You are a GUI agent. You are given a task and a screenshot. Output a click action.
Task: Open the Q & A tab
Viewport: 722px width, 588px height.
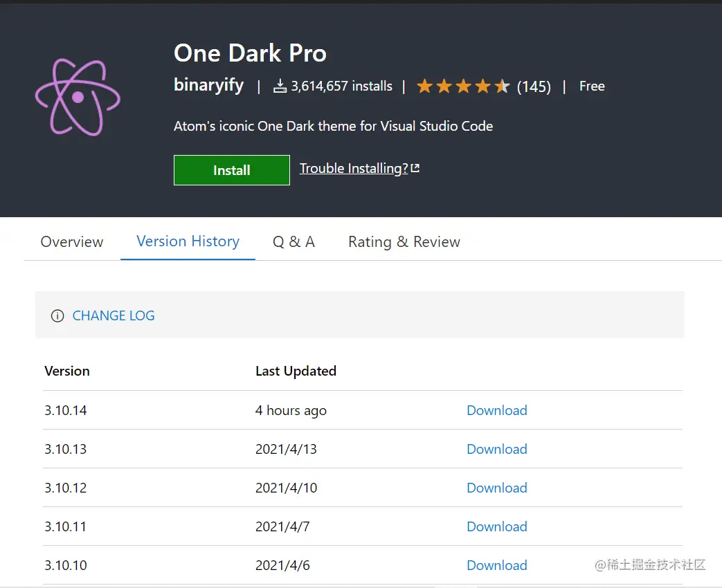point(294,242)
